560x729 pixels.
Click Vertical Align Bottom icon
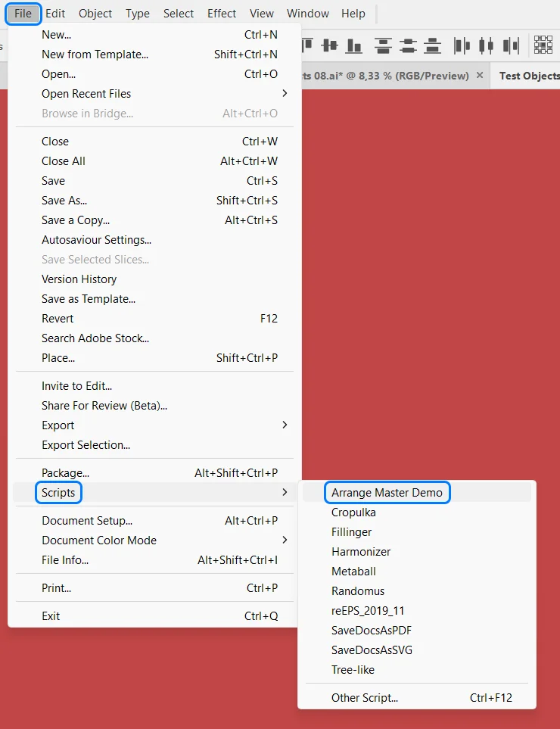point(356,45)
